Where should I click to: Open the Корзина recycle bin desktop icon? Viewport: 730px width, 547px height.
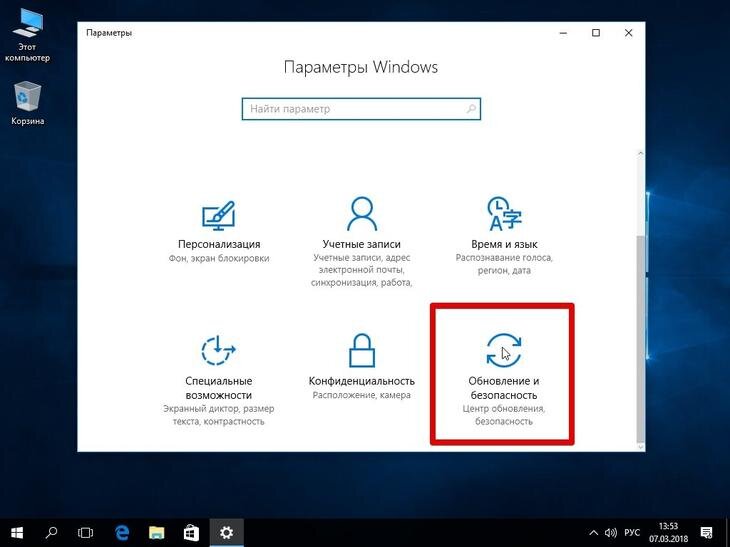[x=27, y=103]
